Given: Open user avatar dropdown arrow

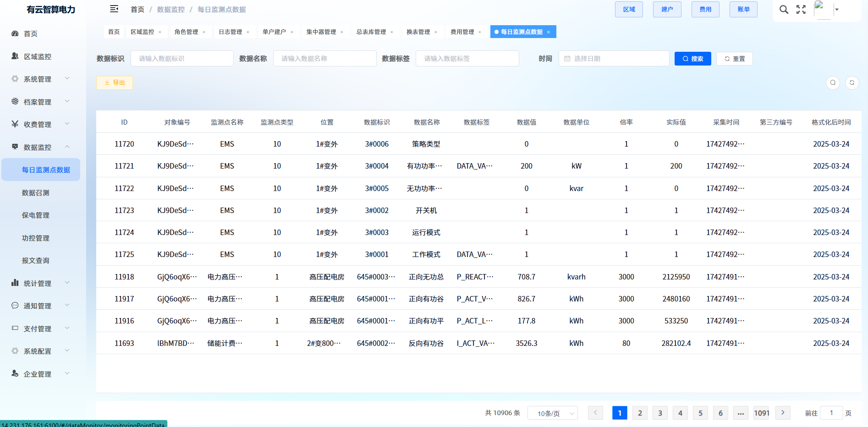Looking at the screenshot, I should pos(836,10).
